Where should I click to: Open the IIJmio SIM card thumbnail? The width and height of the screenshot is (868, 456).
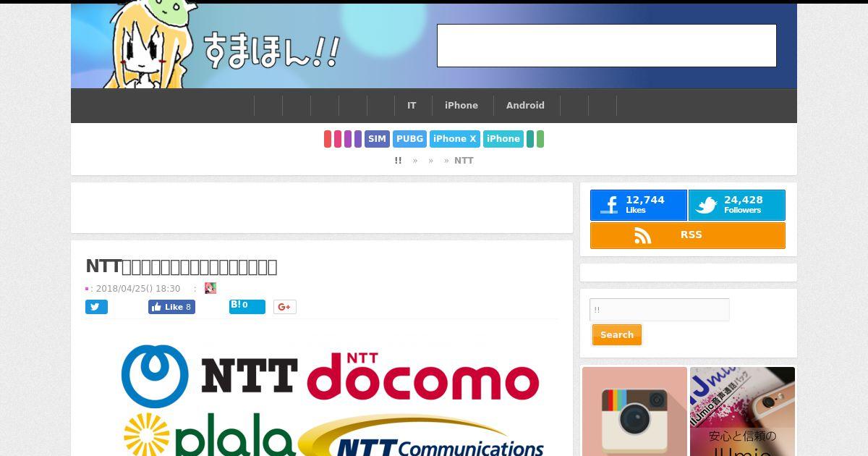pyautogui.click(x=742, y=411)
